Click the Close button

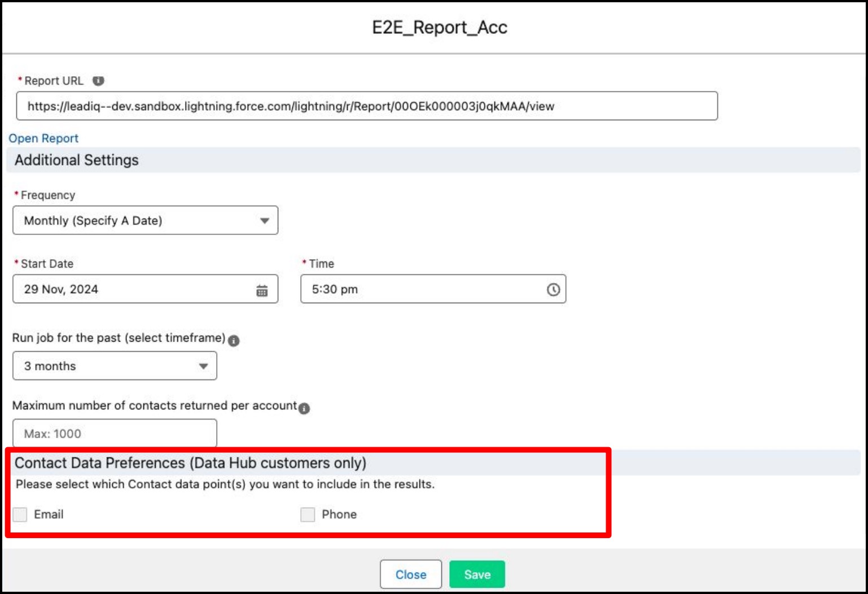(x=410, y=574)
